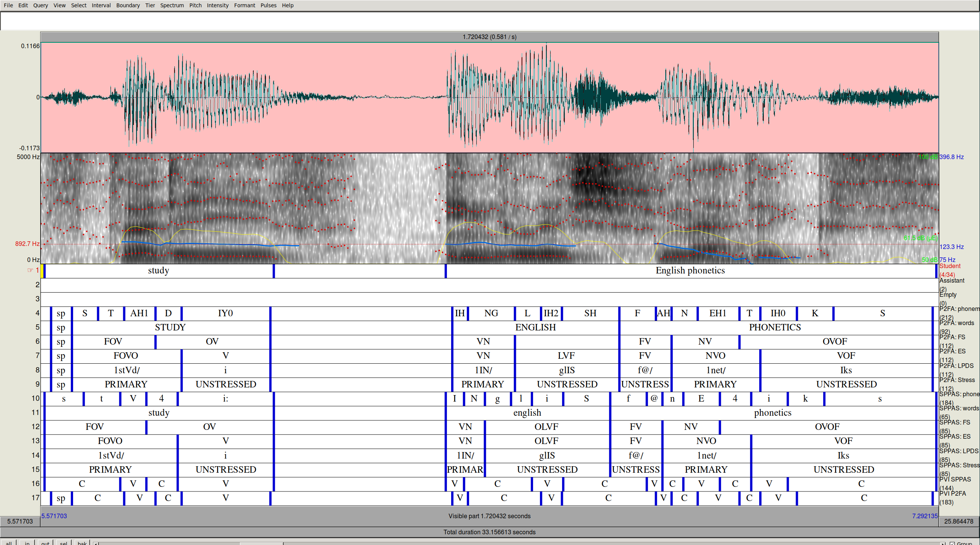980x545 pixels.
Task: Select the 'i:' phone interval in tier 10
Action: click(226, 399)
